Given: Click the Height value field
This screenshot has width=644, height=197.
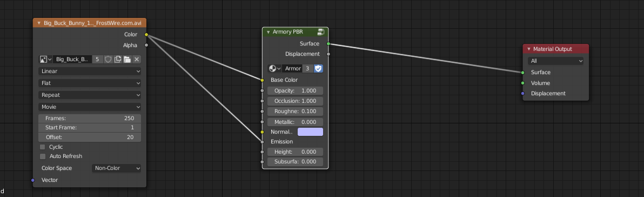Looking at the screenshot, I should tap(296, 152).
